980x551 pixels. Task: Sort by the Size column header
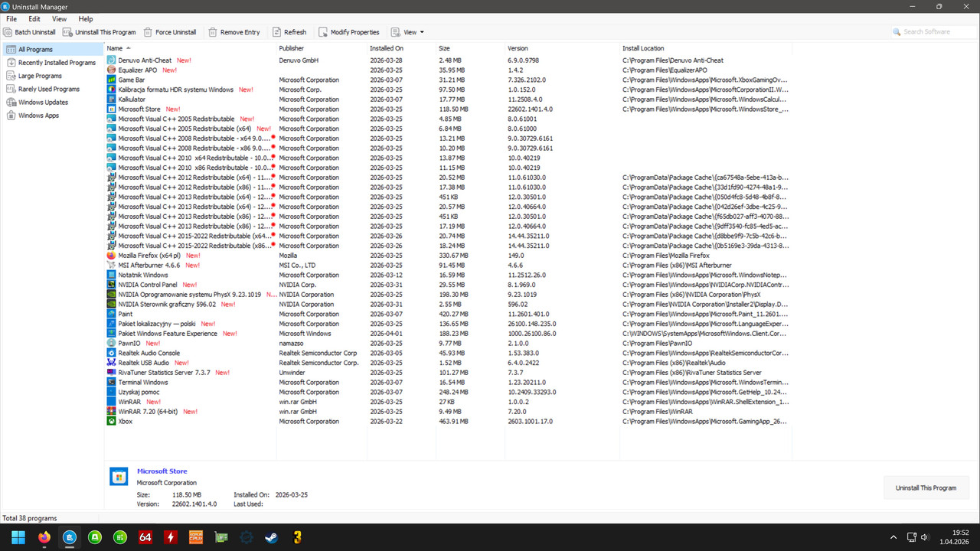click(x=470, y=48)
